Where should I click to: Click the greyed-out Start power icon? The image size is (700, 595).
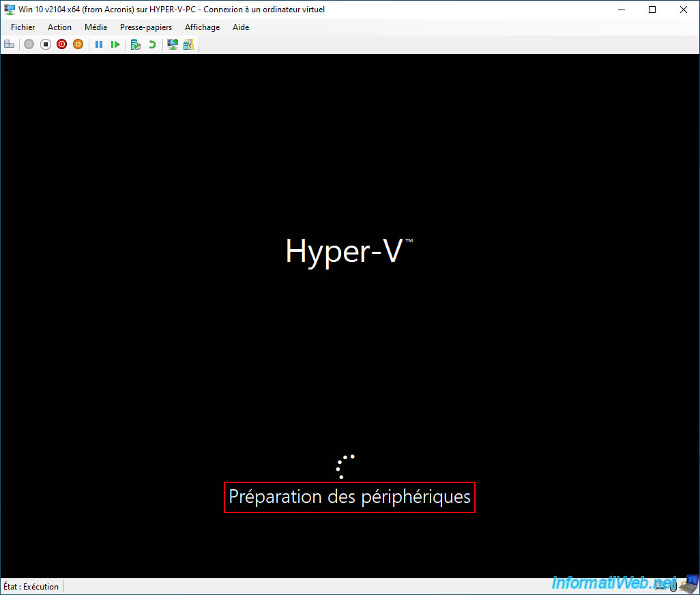[29, 44]
